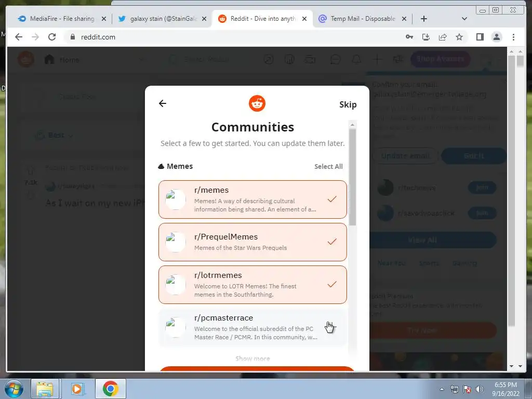Select All Memes communities

328,166
